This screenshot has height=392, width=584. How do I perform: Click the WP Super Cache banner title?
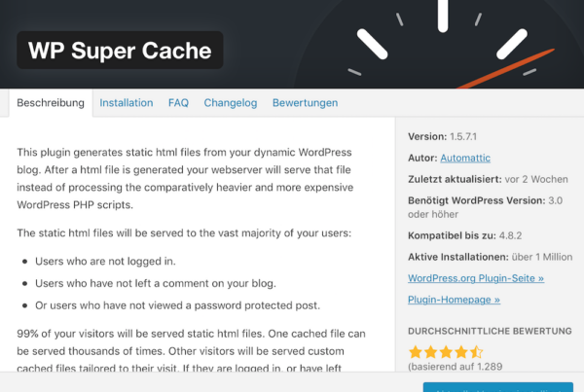tap(120, 50)
